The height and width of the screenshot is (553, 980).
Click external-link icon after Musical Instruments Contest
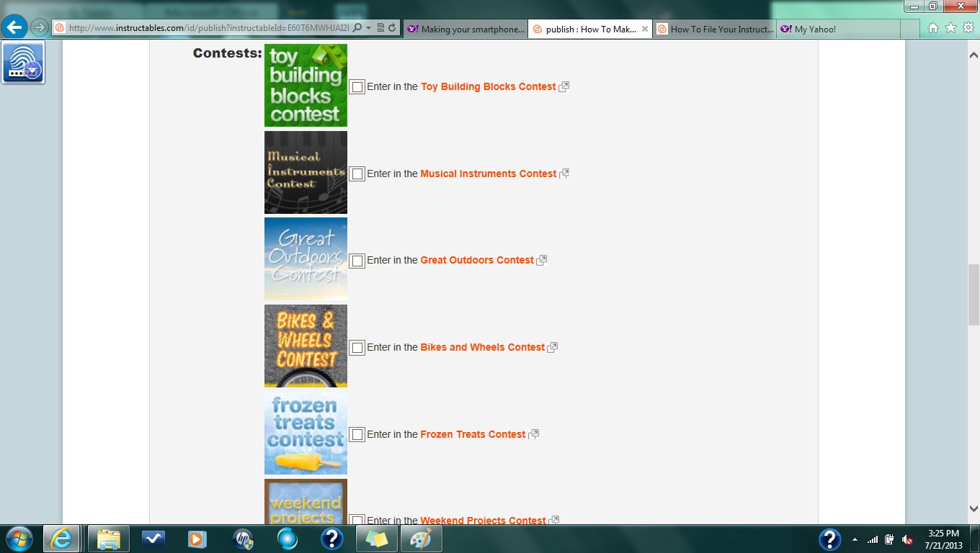(564, 174)
